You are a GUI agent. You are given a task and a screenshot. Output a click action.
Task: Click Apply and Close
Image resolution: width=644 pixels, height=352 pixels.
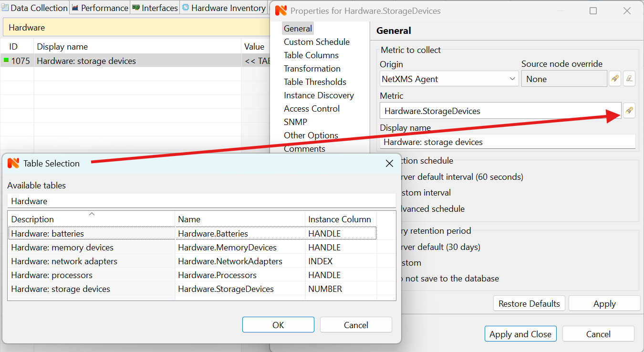pyautogui.click(x=520, y=333)
